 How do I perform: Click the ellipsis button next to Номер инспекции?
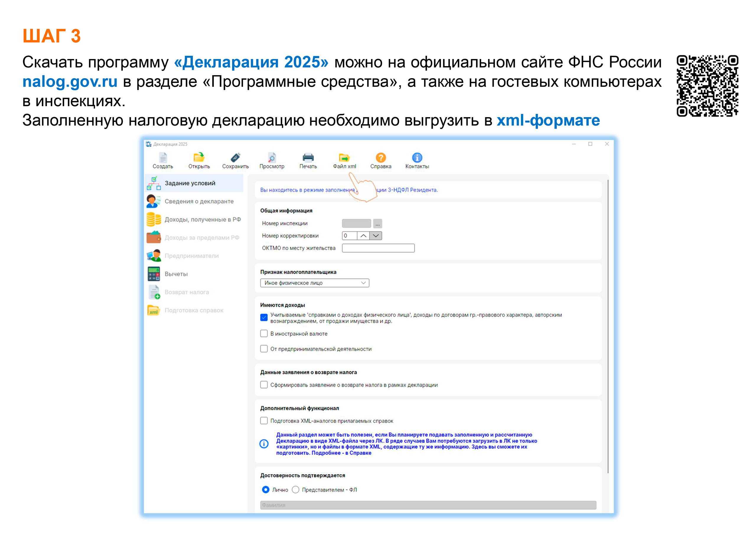378,223
